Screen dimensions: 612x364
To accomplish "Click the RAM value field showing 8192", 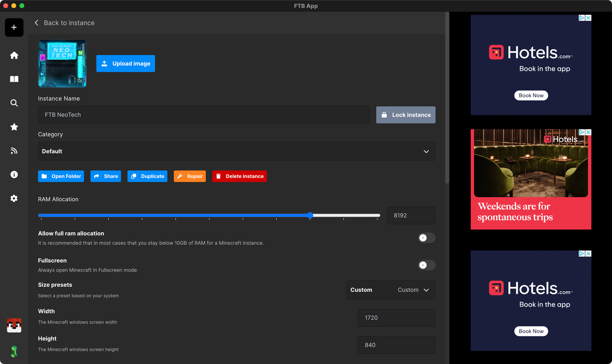I will tap(411, 216).
